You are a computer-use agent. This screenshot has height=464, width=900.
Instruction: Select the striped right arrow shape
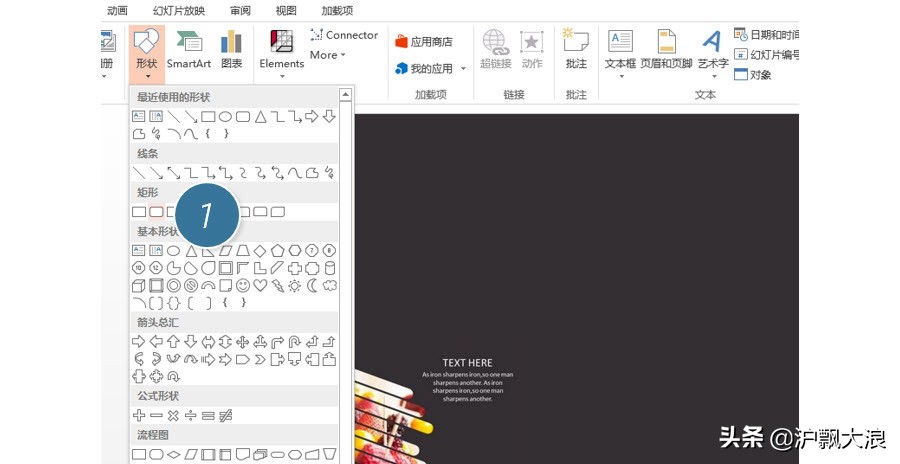click(x=208, y=359)
